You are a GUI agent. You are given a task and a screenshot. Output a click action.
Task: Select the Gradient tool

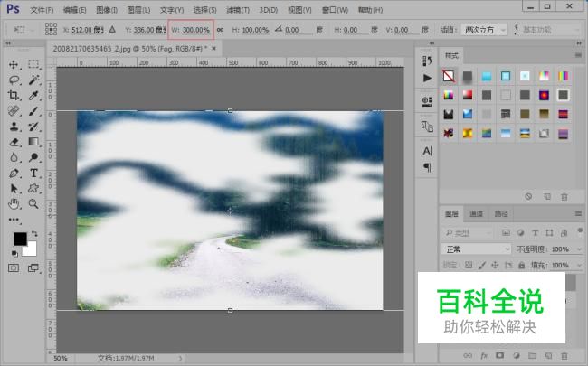click(x=33, y=142)
